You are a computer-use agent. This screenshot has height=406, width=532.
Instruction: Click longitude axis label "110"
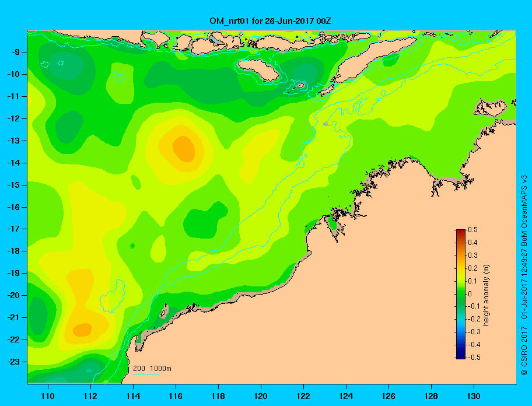point(48,396)
